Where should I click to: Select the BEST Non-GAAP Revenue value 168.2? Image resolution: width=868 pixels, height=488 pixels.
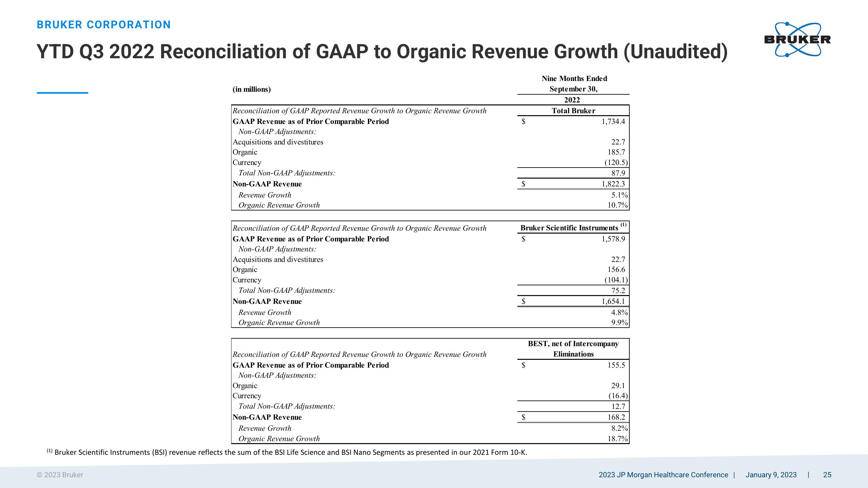[x=616, y=417]
